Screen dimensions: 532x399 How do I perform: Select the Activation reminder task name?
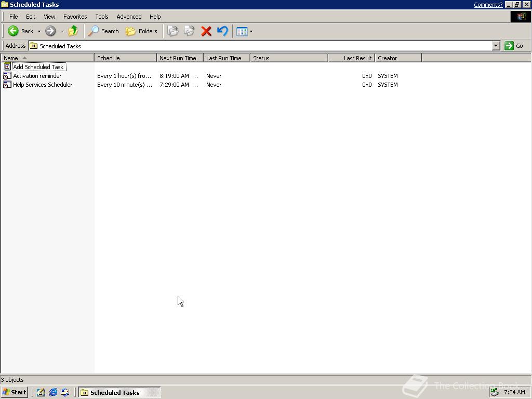click(x=37, y=76)
